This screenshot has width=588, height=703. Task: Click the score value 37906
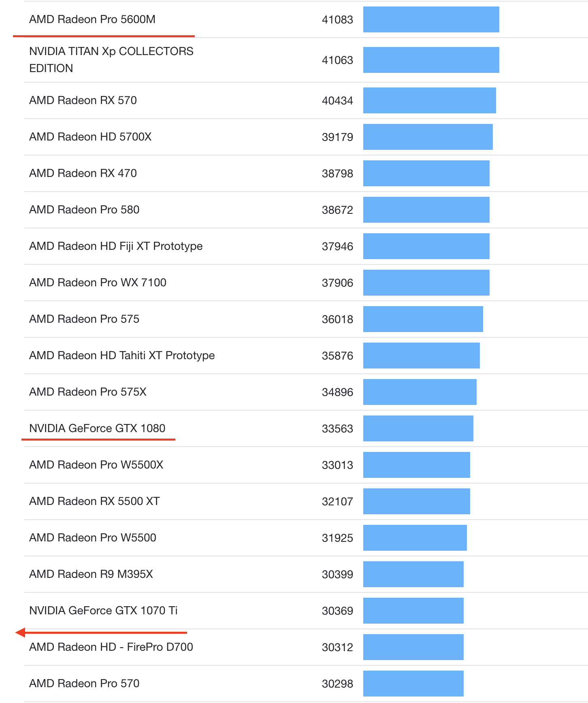pyautogui.click(x=337, y=283)
